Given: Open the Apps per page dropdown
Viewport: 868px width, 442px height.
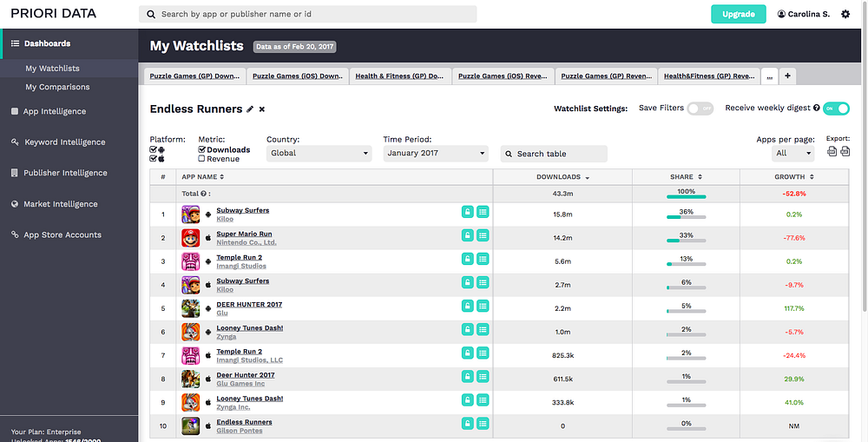Looking at the screenshot, I should (792, 153).
